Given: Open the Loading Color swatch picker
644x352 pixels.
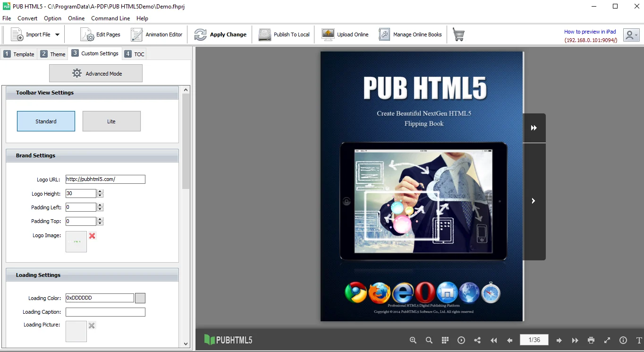Looking at the screenshot, I should coord(140,298).
